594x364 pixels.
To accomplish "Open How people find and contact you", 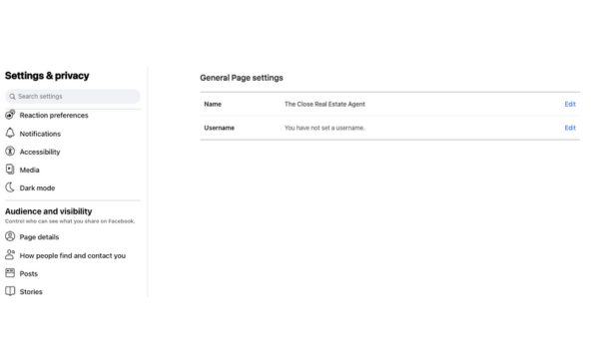I will pos(72,255).
